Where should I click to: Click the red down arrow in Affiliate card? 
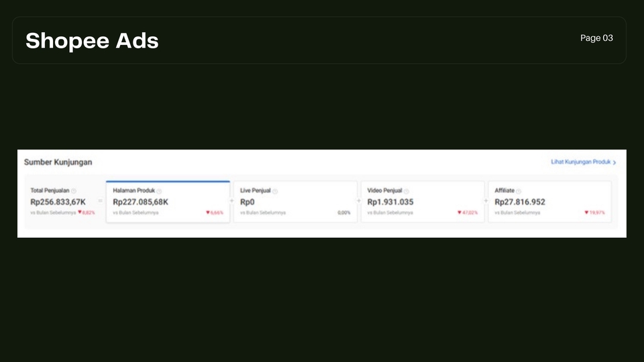[x=586, y=213]
